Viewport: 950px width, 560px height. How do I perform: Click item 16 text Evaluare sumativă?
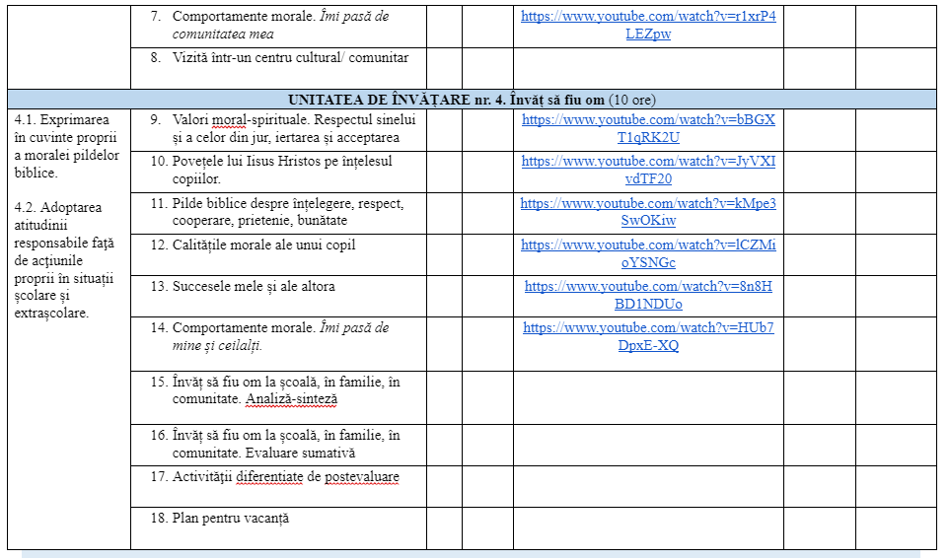point(300,454)
